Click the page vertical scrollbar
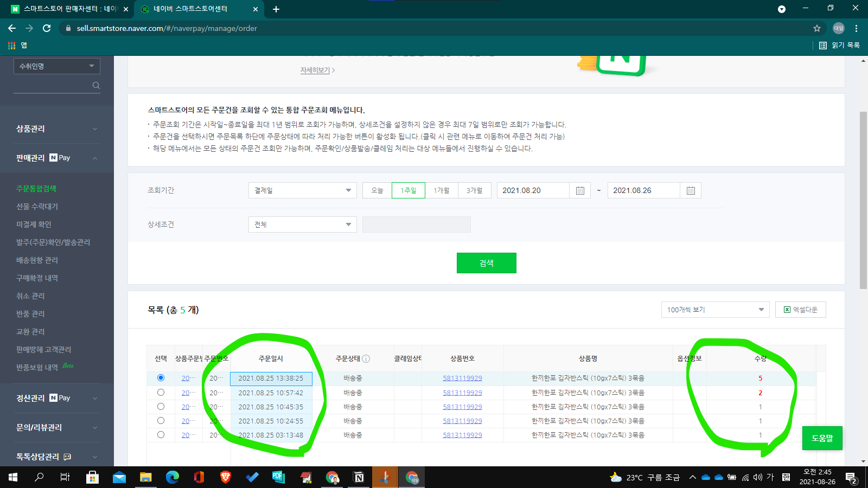The height and width of the screenshot is (488, 868). (x=863, y=200)
